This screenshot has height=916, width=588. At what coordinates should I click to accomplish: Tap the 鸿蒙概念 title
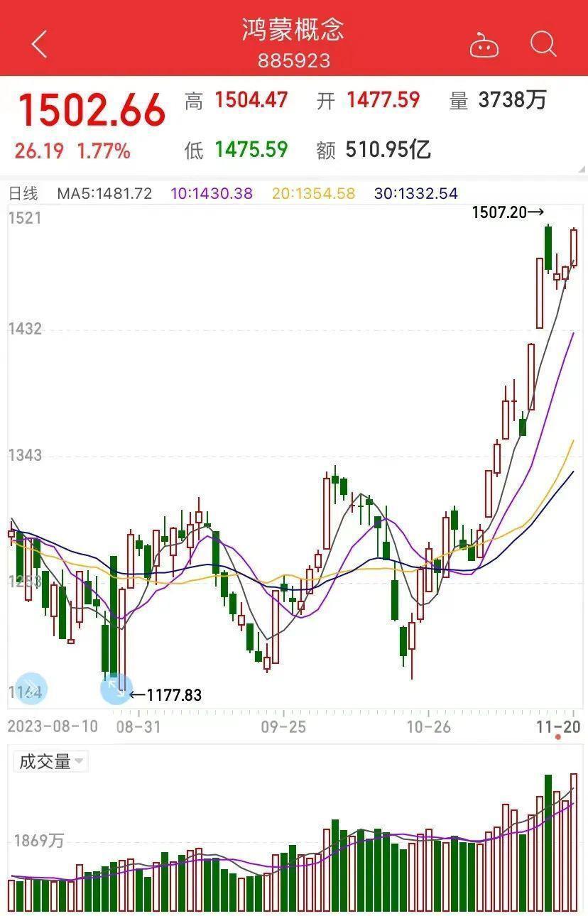[x=293, y=30]
